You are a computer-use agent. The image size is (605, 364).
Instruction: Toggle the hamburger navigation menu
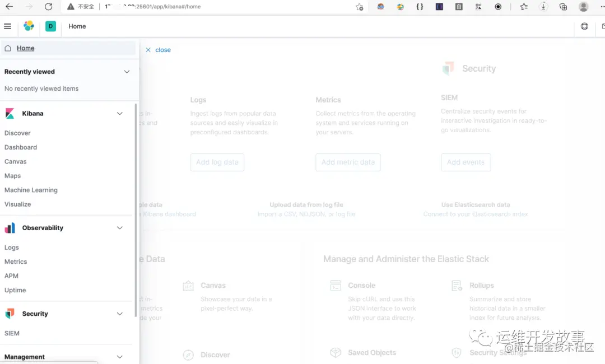[x=7, y=26]
